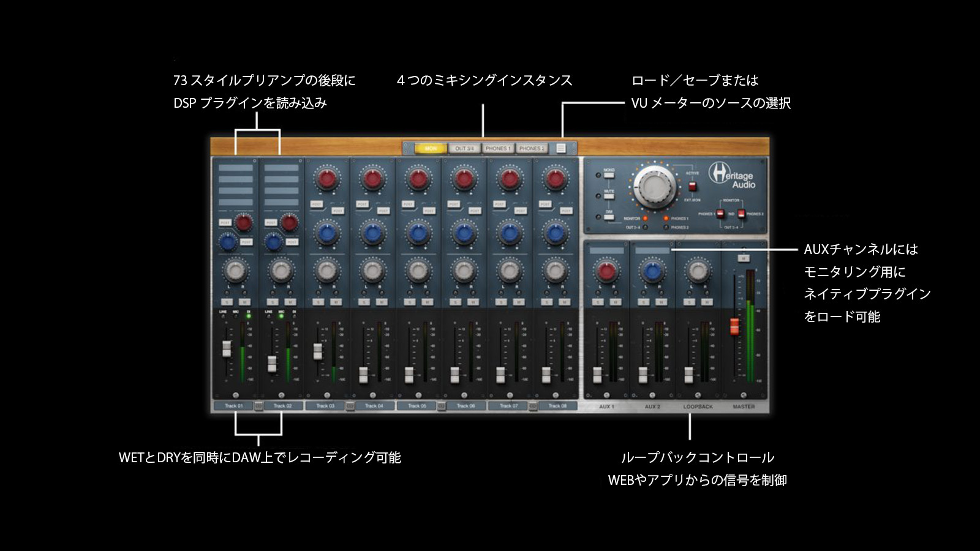Screen dimensions: 980x551
Task: Click the blue knob on Track 06
Action: (464, 233)
